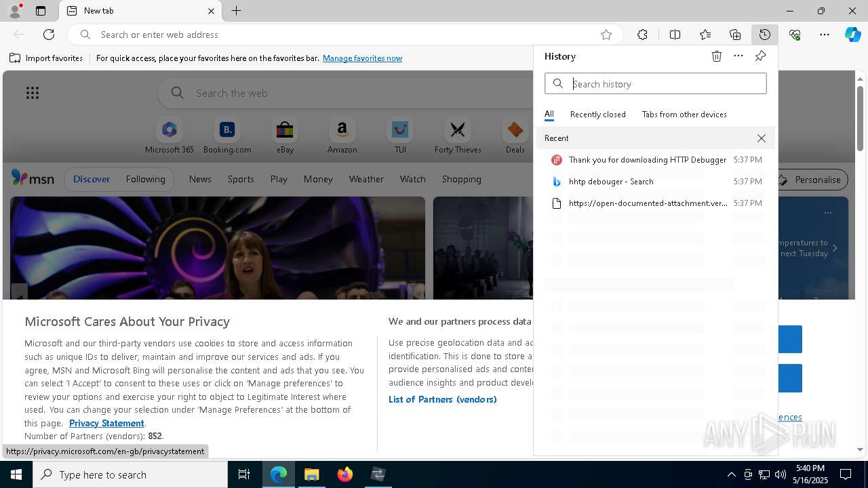Open the Sports menu item
The height and width of the screenshot is (488, 868).
pyautogui.click(x=241, y=179)
